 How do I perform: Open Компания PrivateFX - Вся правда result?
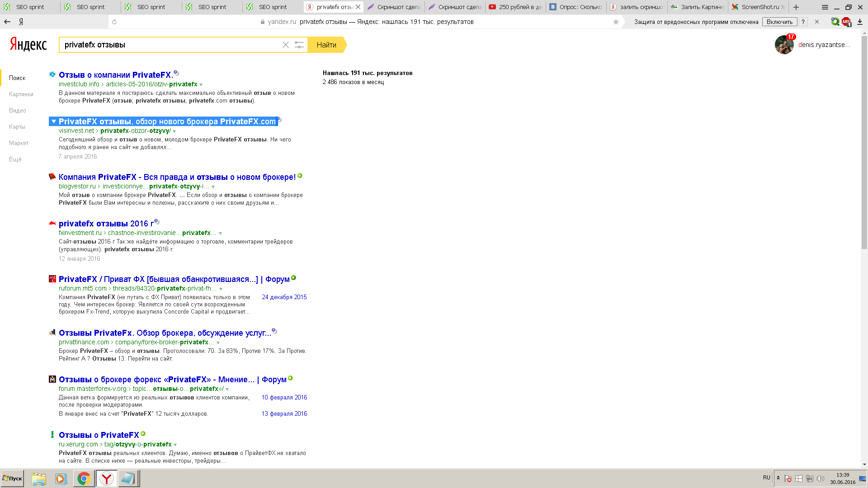[177, 177]
